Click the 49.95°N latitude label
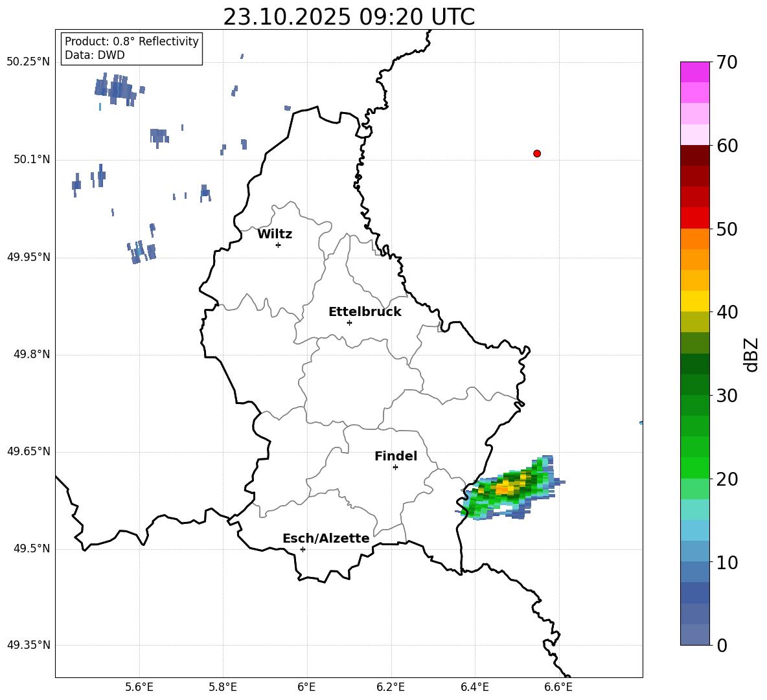Screen dimensions: 767x700 pos(29,257)
